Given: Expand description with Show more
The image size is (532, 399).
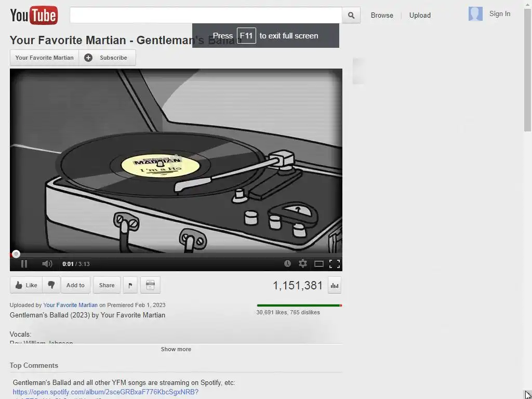Looking at the screenshot, I should pos(176,349).
